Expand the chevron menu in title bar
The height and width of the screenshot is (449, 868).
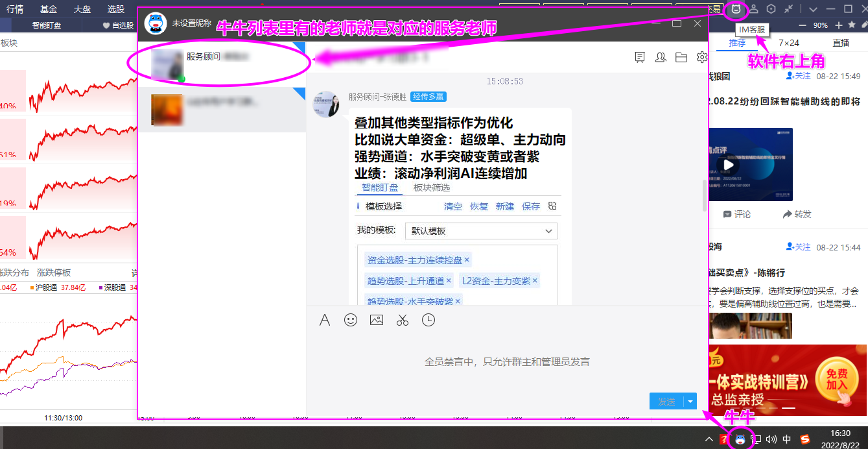coord(813,9)
